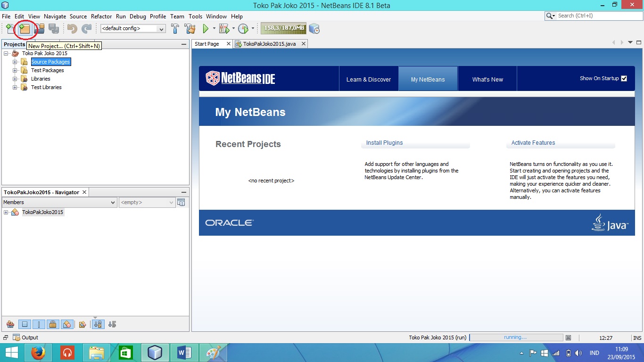The height and width of the screenshot is (362, 644).
Task: Toggle Sort by Source in Navigator
Action: click(112, 324)
